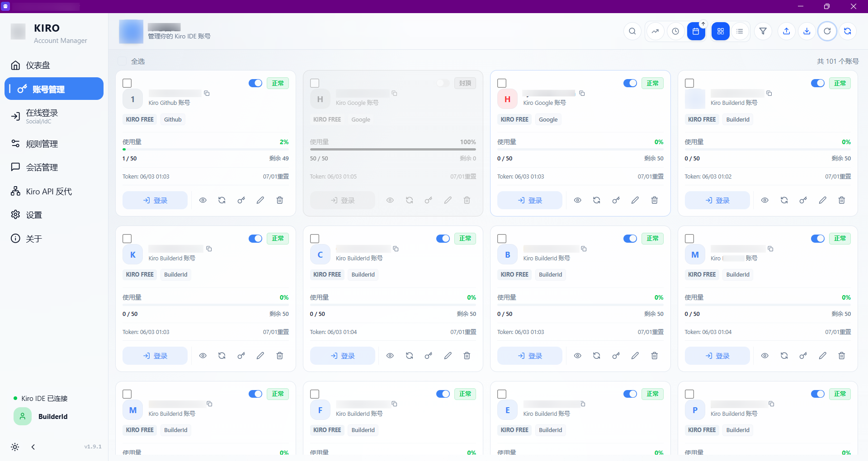Switch to list view layout
This screenshot has width=868, height=461.
point(740,31)
